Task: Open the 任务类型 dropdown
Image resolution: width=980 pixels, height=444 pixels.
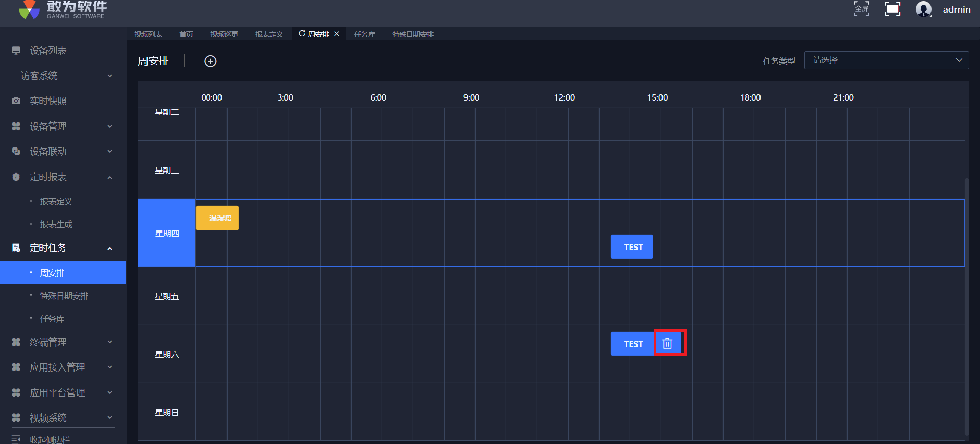Action: (x=886, y=60)
